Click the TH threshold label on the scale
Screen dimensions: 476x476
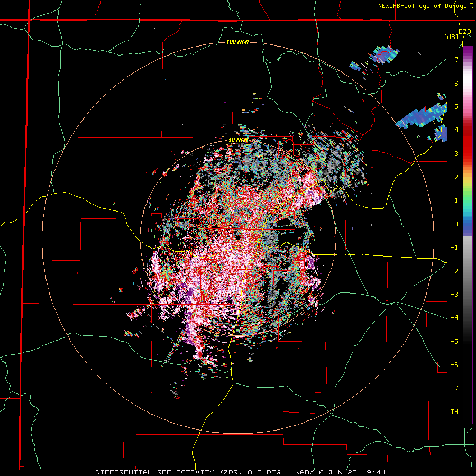tap(454, 411)
